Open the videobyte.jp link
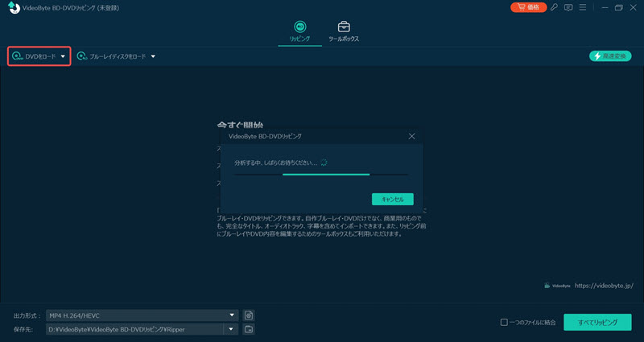Viewport: 644px width, 342px height. pos(604,286)
